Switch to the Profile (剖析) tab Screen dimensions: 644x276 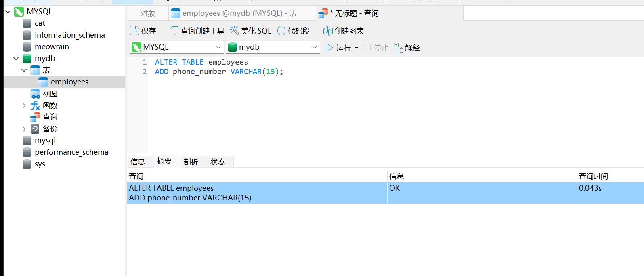click(191, 162)
